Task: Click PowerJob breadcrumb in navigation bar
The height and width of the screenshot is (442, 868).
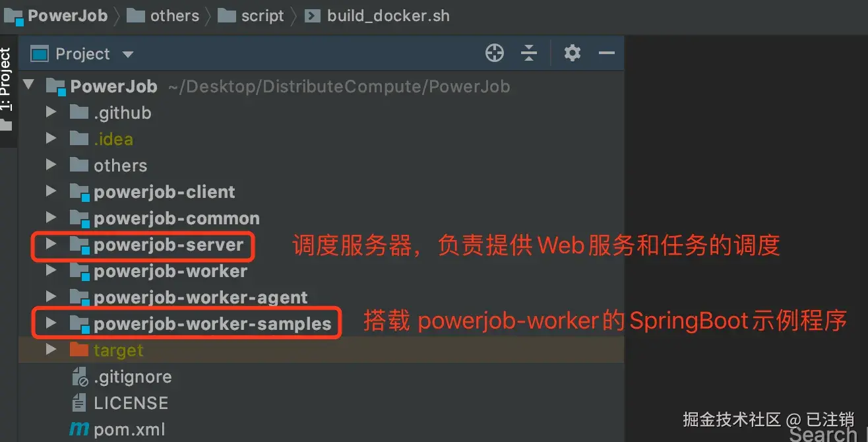Action: pyautogui.click(x=67, y=16)
